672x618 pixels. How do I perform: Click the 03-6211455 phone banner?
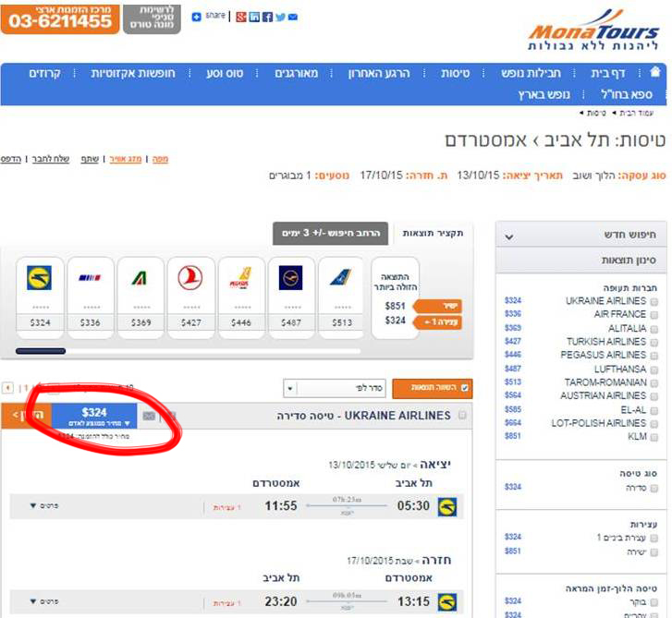click(x=60, y=18)
